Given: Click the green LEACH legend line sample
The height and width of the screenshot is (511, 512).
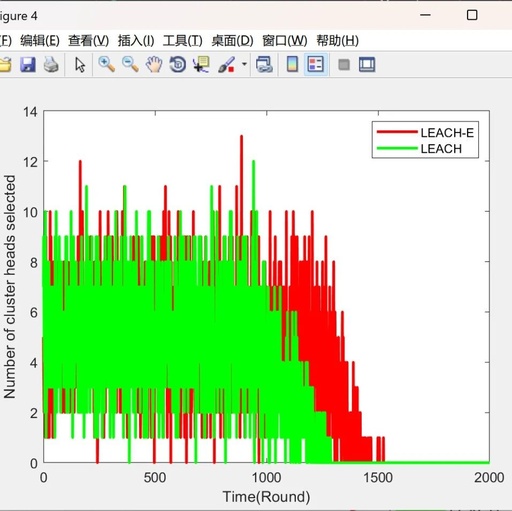Looking at the screenshot, I should (x=397, y=148).
